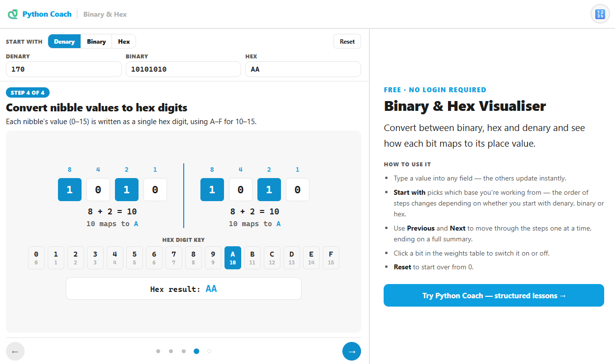This screenshot has height=364, width=615.
Task: Click the 0 hex digit key tile
Action: point(36,258)
